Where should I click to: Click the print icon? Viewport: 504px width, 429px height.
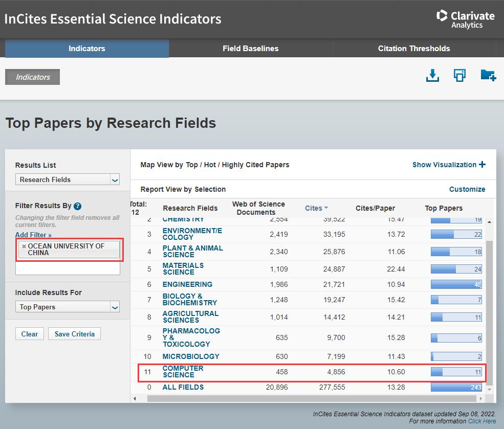459,76
